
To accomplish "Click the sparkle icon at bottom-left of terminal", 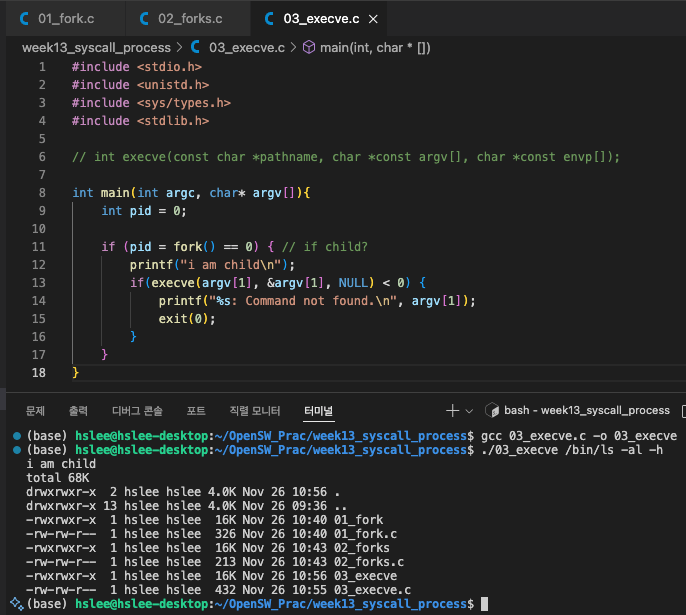I will tap(16, 604).
